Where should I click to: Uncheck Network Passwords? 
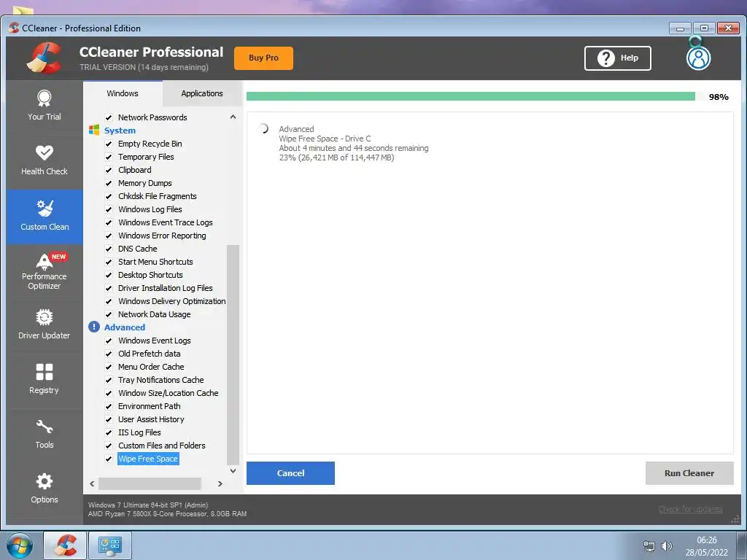coord(109,117)
